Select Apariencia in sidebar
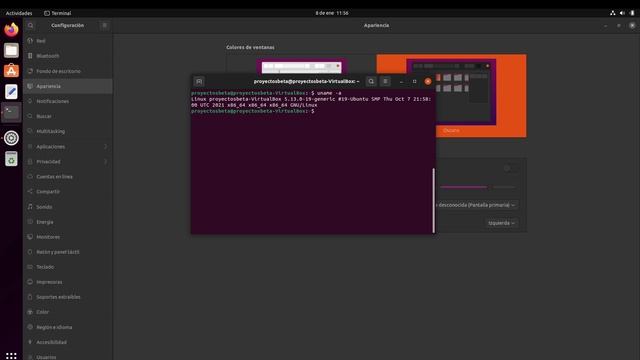Screen dimensions: 640x360 coord(68,86)
